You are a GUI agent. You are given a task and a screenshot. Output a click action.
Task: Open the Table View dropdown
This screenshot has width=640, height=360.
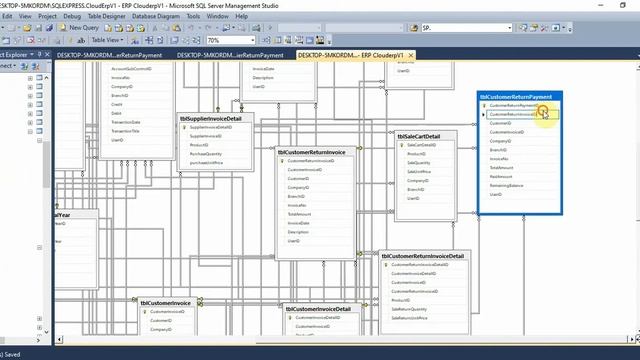(x=107, y=40)
